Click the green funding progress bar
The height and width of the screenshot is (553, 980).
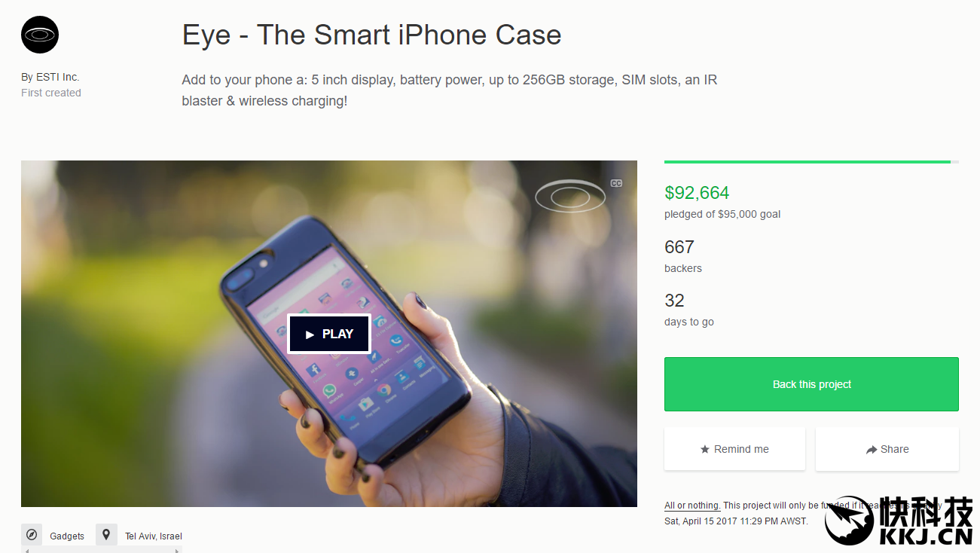807,161
